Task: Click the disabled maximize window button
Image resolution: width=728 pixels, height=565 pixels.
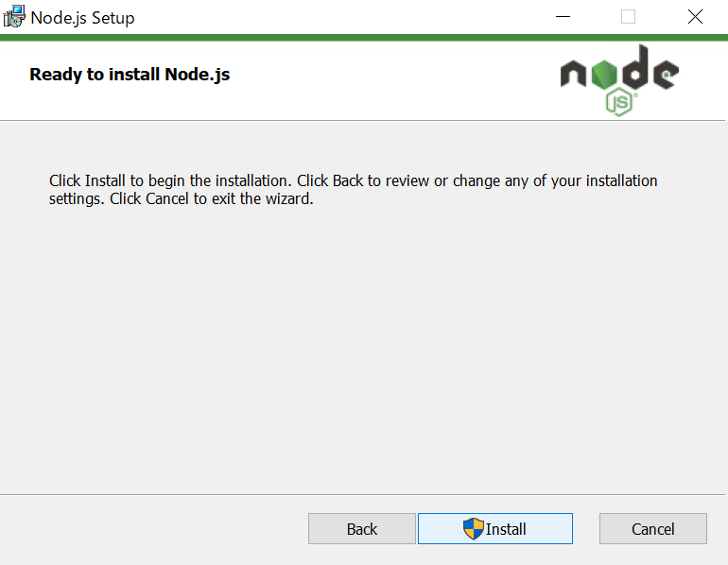Action: coord(628,17)
